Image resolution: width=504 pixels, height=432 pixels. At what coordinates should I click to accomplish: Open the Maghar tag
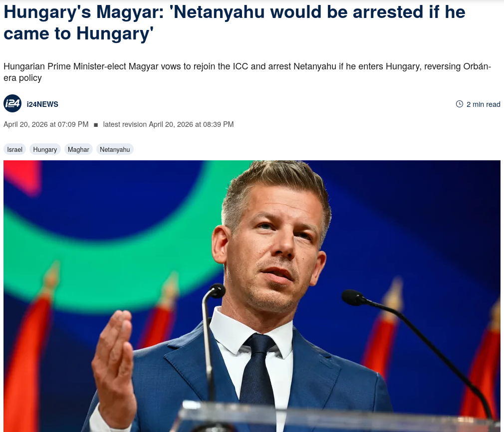point(78,149)
